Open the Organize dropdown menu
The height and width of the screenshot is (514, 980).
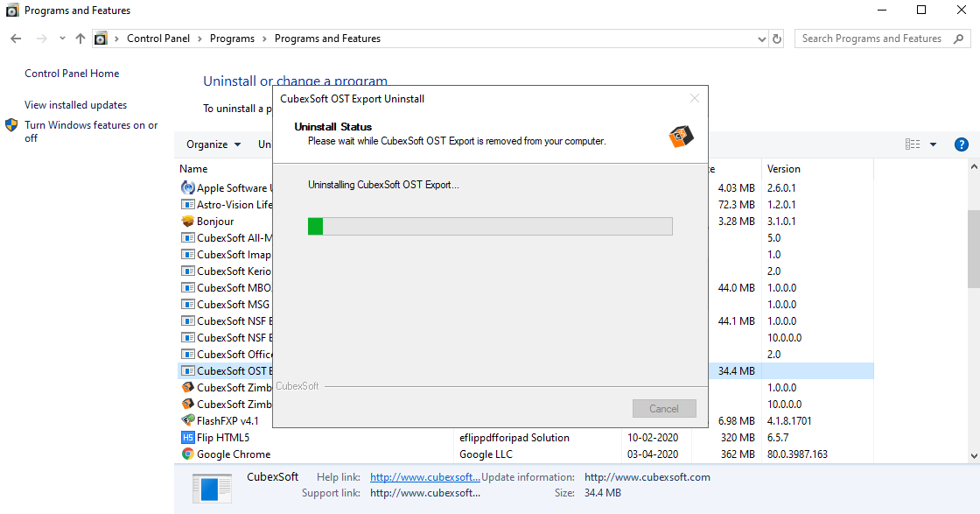(x=213, y=144)
